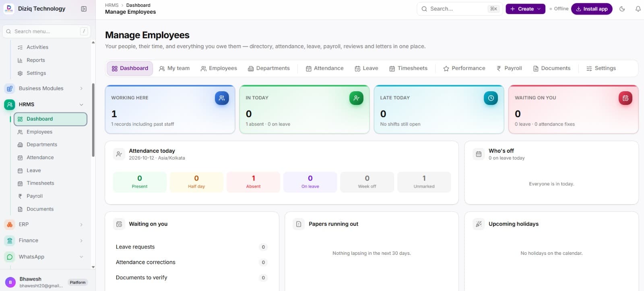Focus the Search menu input field
The width and height of the screenshot is (644, 291).
47,31
